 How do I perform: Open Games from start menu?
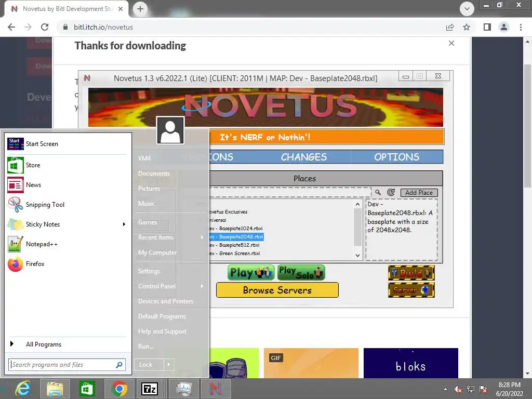[x=147, y=222]
